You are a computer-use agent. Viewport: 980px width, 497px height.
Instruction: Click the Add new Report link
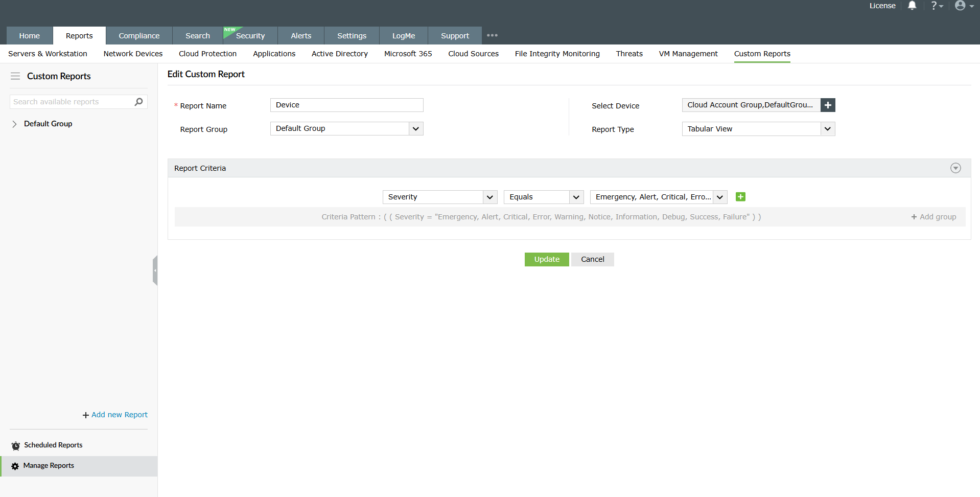tap(115, 415)
